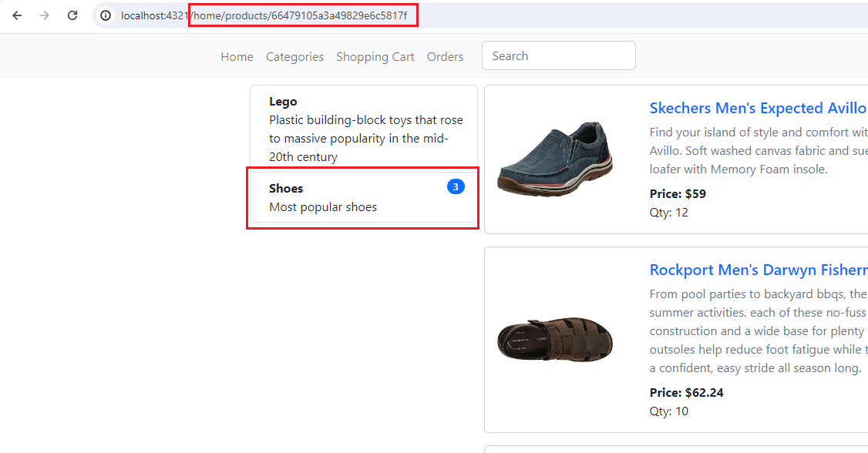The height and width of the screenshot is (453, 868).
Task: Click the browser forward arrow
Action: pyautogui.click(x=45, y=15)
